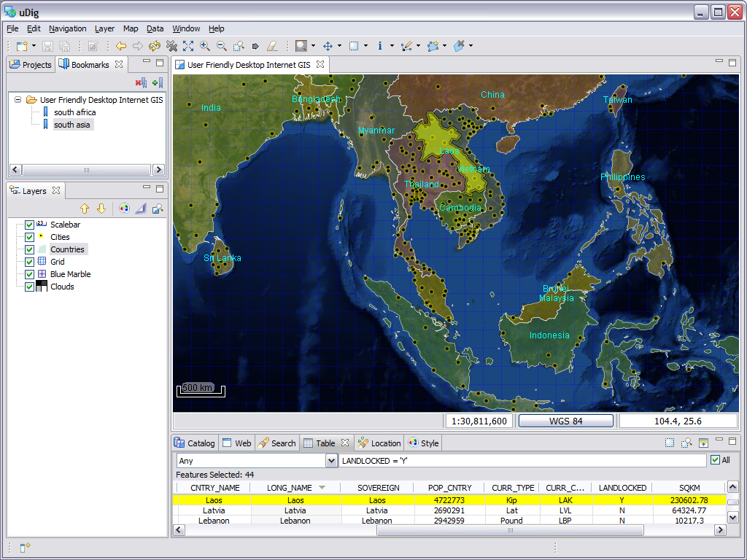The height and width of the screenshot is (560, 747).
Task: Open dropdown arrow beside the Zoom tool
Action: click(313, 46)
